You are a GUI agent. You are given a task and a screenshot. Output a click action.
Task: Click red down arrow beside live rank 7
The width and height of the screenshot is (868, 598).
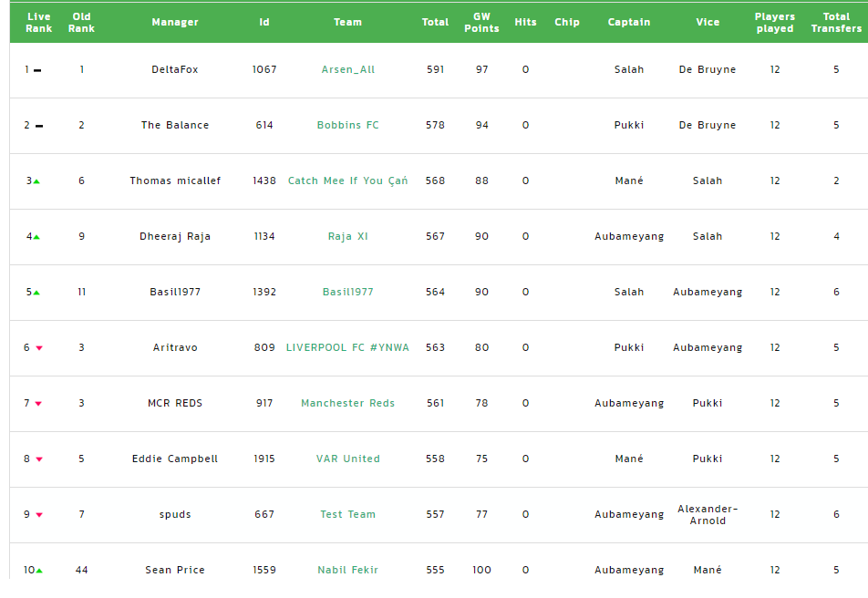pyautogui.click(x=38, y=404)
